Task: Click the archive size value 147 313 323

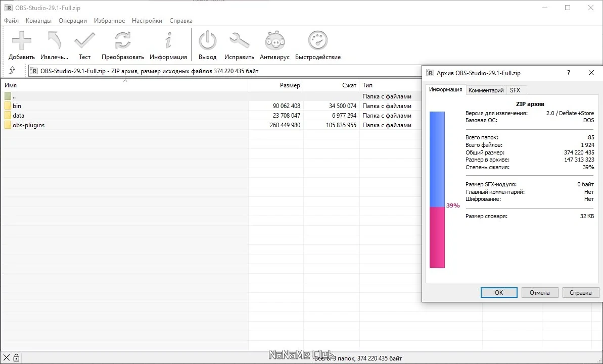Action: point(579,160)
